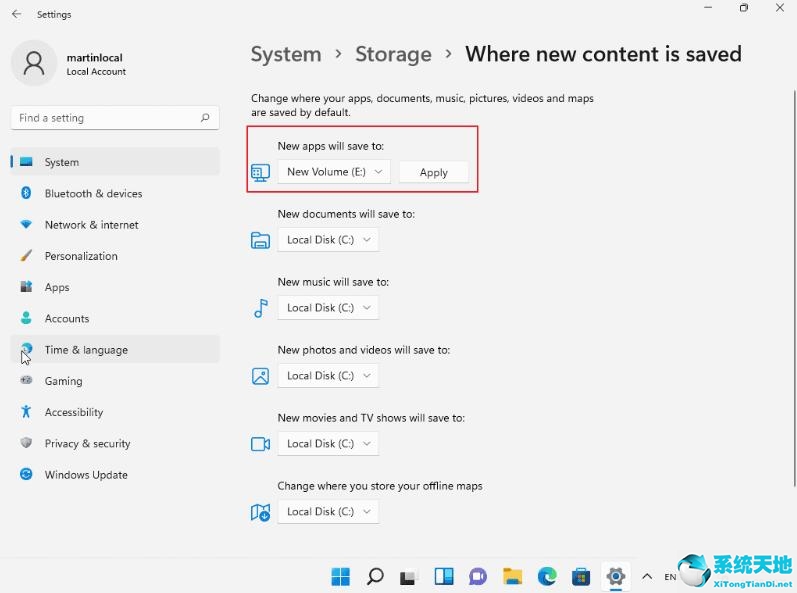Open Task View on the taskbar
797x593 pixels.
408,577
